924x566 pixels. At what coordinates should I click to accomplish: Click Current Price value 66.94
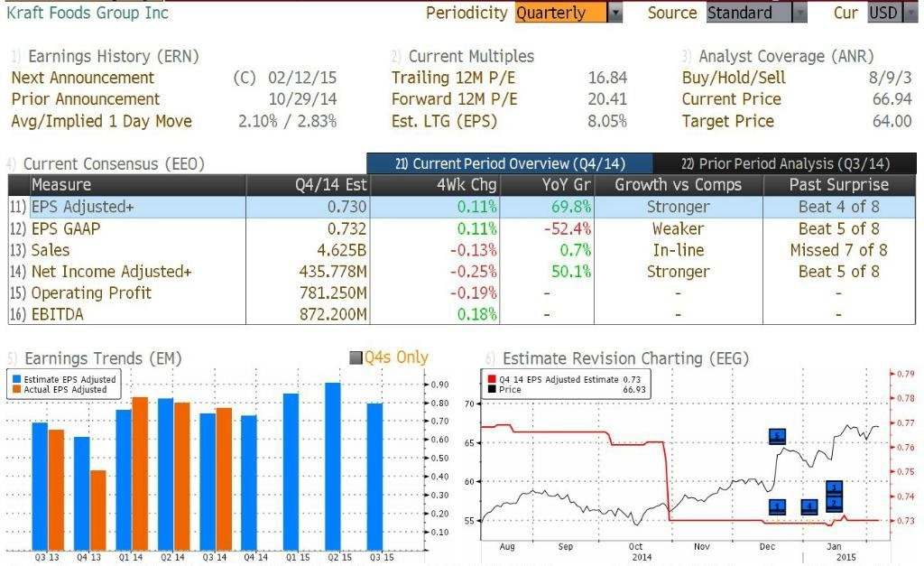click(892, 99)
